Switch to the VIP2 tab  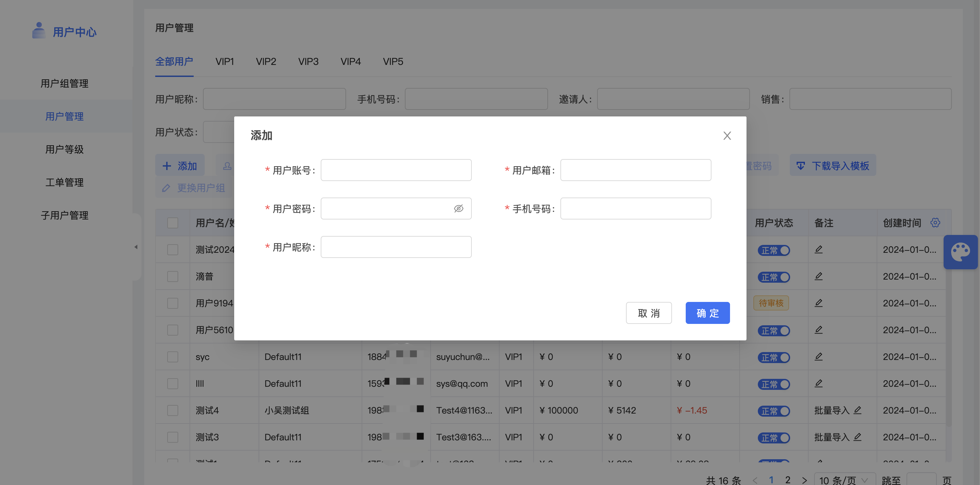coord(266,61)
